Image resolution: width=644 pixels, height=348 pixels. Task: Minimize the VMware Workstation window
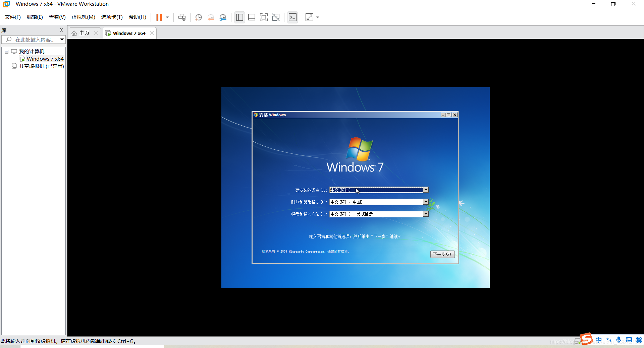coord(593,4)
